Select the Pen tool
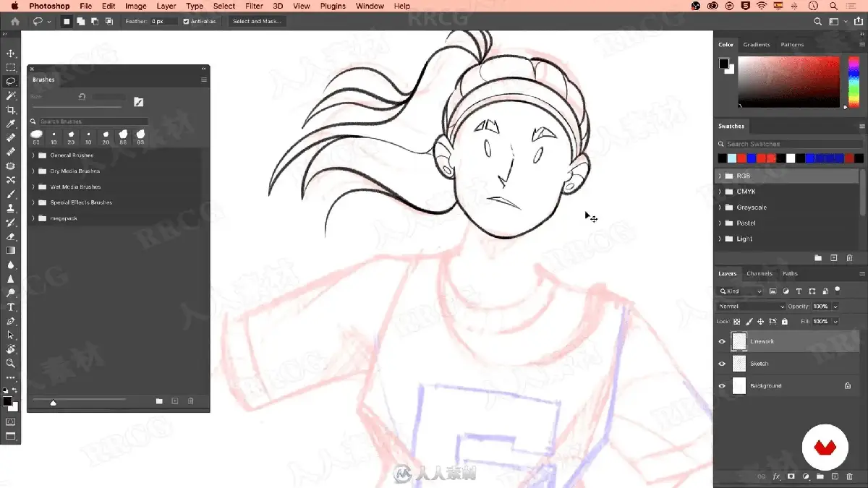The image size is (868, 488). click(x=11, y=321)
